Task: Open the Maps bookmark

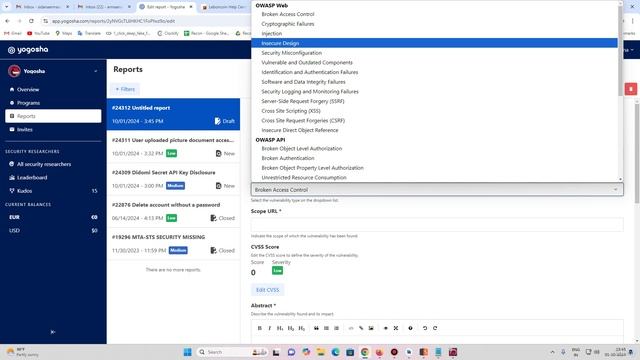Action: click(x=64, y=33)
